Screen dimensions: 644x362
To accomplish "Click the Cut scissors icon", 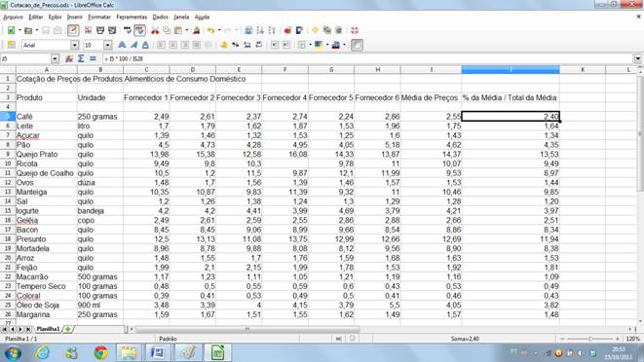I will pos(155,30).
